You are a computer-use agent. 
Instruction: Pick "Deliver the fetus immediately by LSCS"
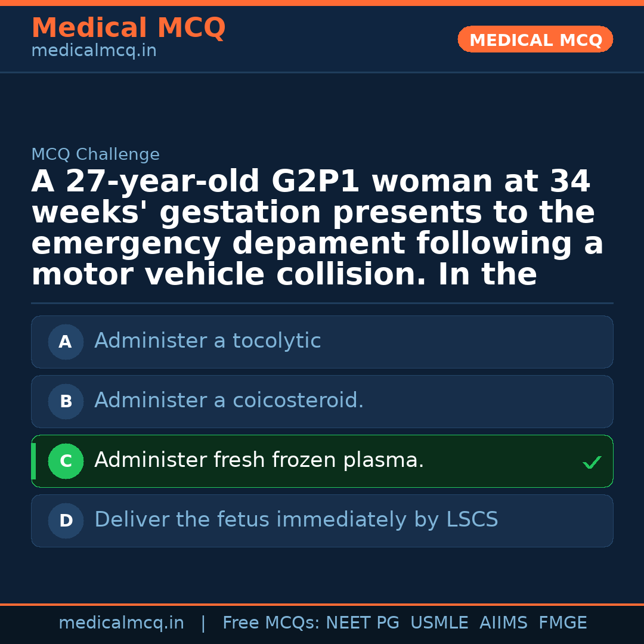click(296, 520)
